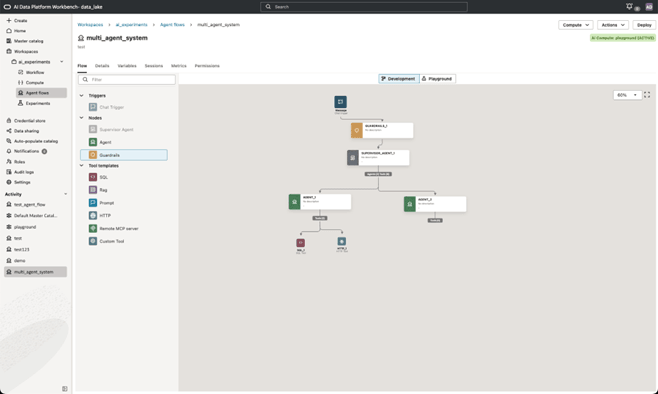Follow the Workspaces breadcrumb link

[x=90, y=25]
